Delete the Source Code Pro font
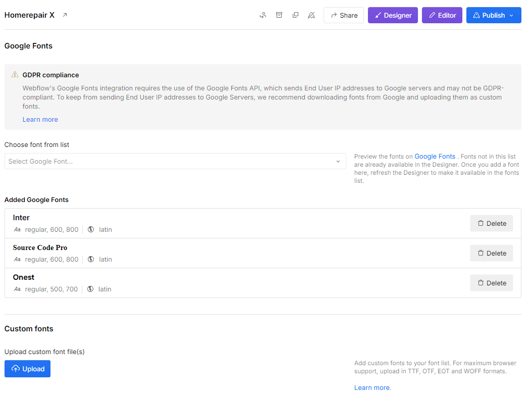Screen dimensions: 532x397 [491, 253]
